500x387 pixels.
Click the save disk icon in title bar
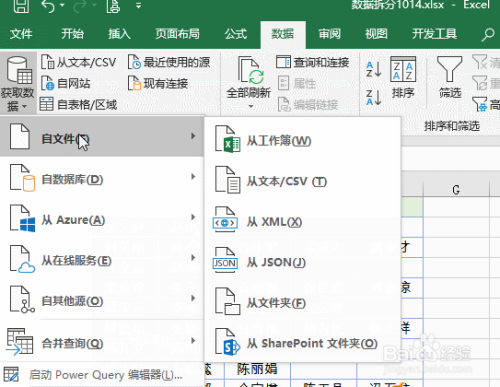pyautogui.click(x=21, y=5)
